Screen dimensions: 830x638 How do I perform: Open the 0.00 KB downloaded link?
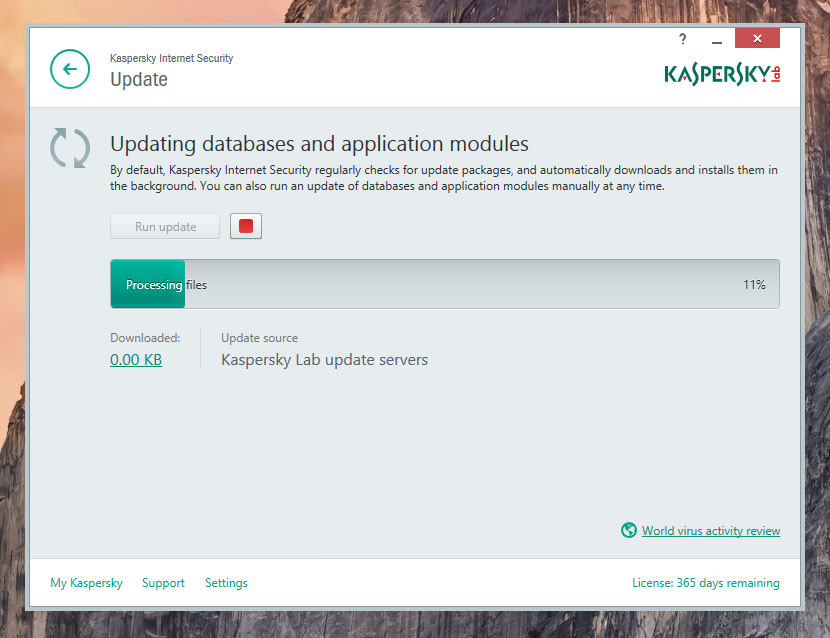pyautogui.click(x=136, y=360)
